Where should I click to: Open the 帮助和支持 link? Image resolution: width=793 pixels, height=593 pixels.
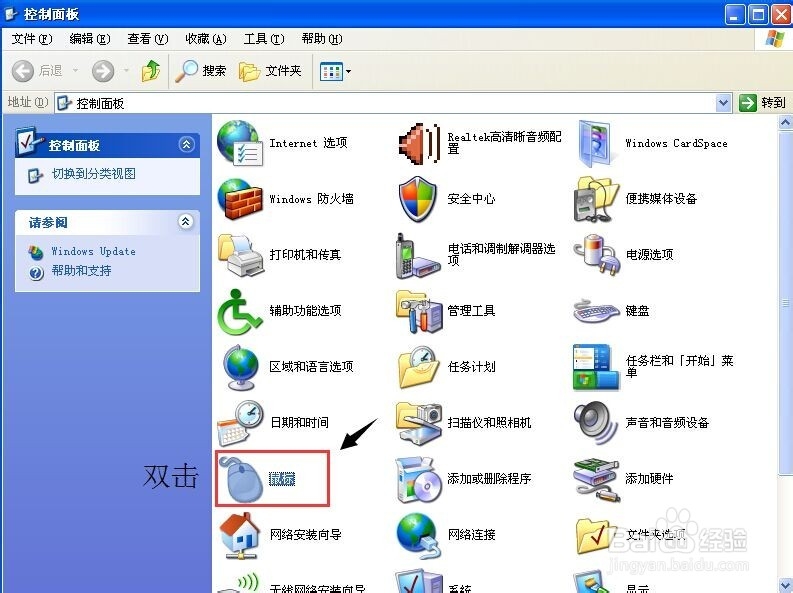coord(81,271)
